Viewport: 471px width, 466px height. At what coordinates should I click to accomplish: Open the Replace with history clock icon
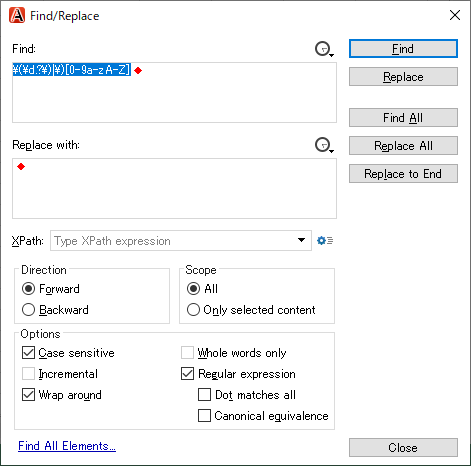coord(324,145)
